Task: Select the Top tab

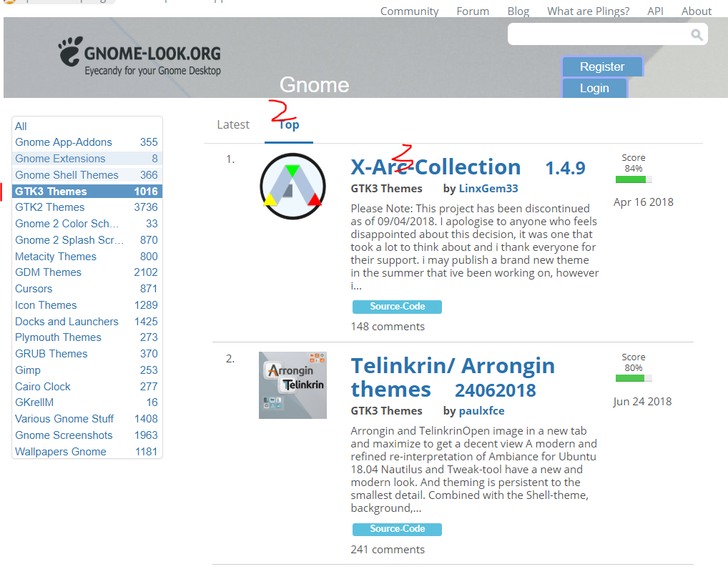Action: pos(289,124)
